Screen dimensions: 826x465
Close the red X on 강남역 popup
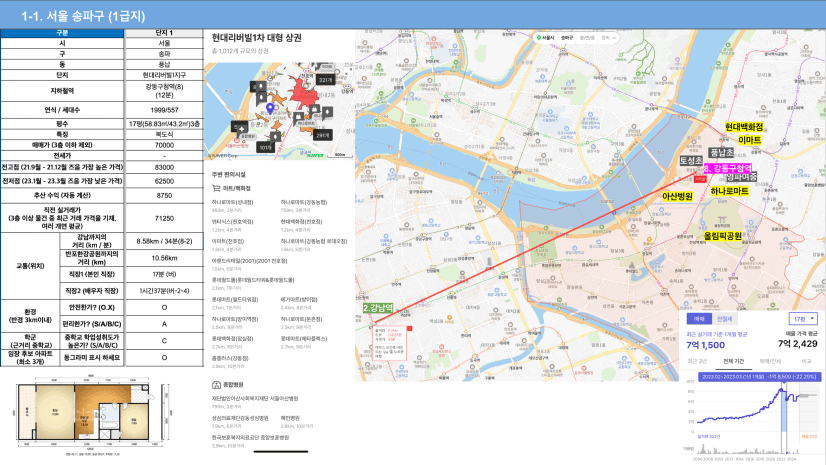409,329
